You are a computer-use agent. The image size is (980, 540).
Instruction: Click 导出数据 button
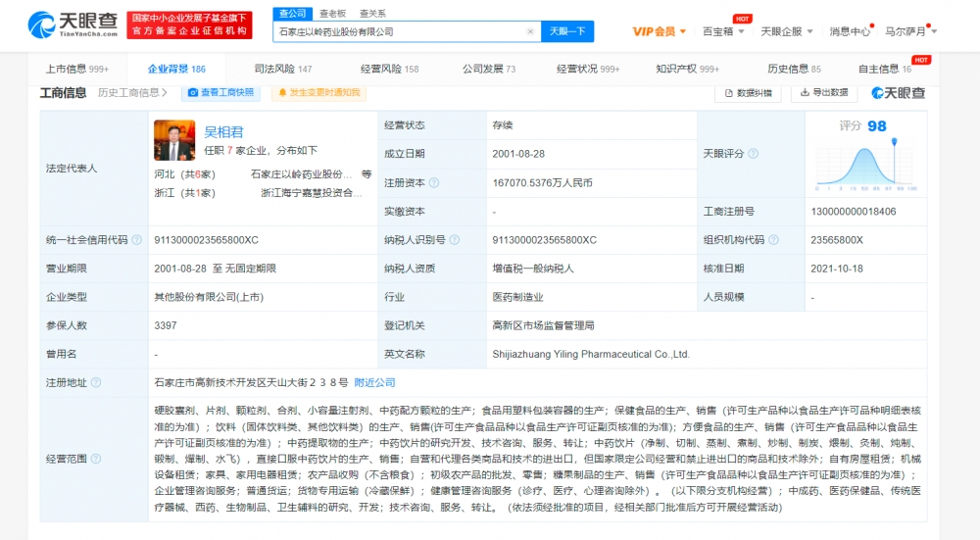point(824,92)
